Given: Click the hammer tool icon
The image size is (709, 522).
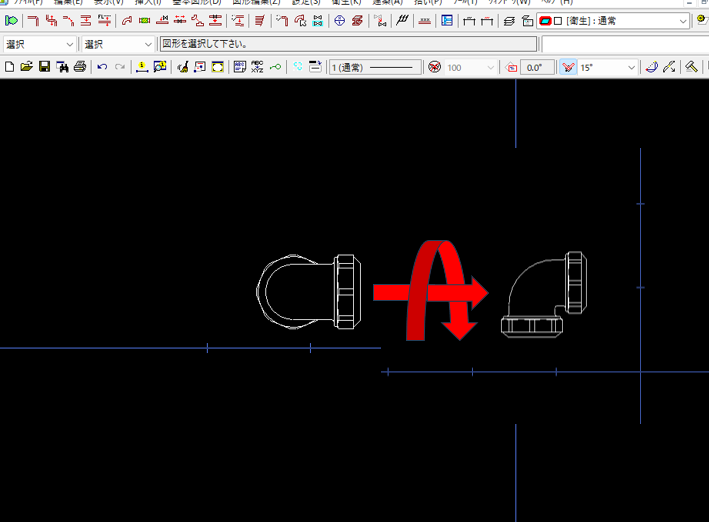Looking at the screenshot, I should [x=691, y=67].
